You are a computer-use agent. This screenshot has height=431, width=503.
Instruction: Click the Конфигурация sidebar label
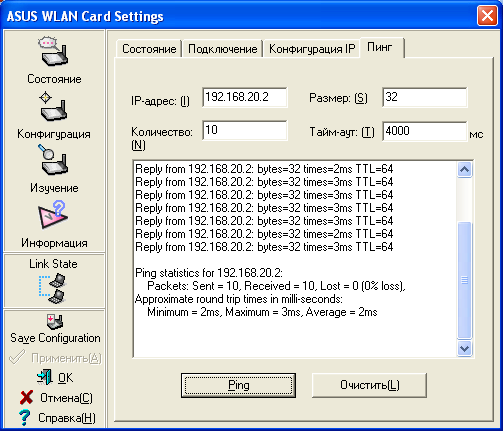[54, 134]
